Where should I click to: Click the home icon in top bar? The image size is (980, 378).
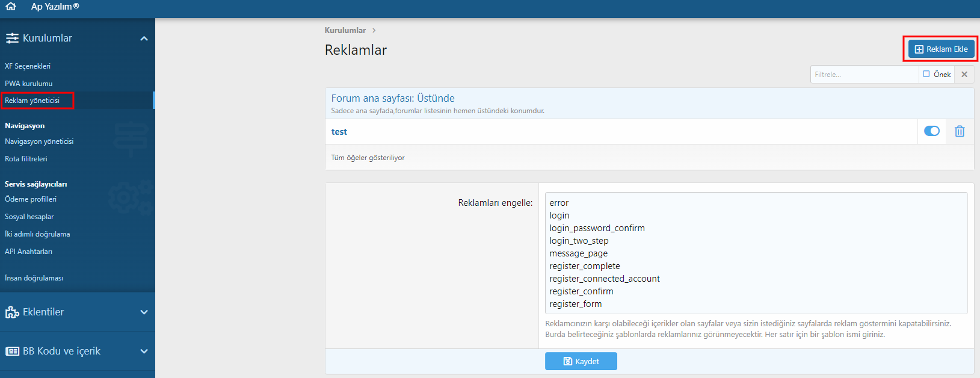click(11, 7)
